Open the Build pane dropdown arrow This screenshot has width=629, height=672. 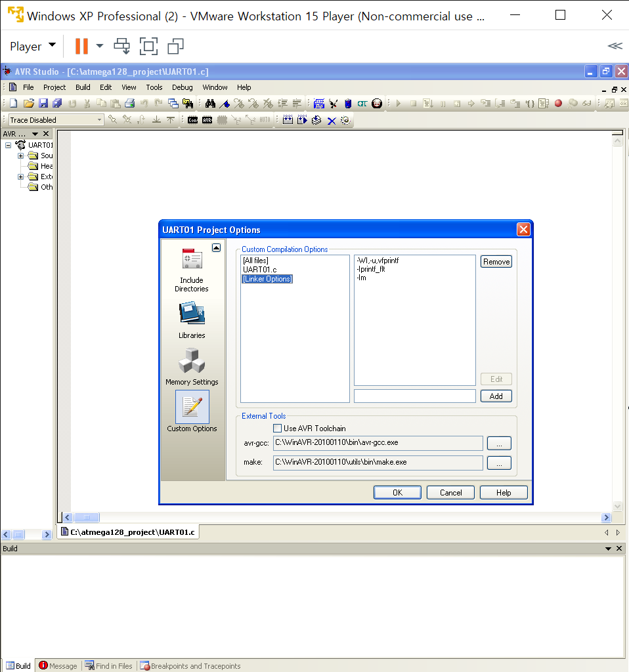pos(608,549)
